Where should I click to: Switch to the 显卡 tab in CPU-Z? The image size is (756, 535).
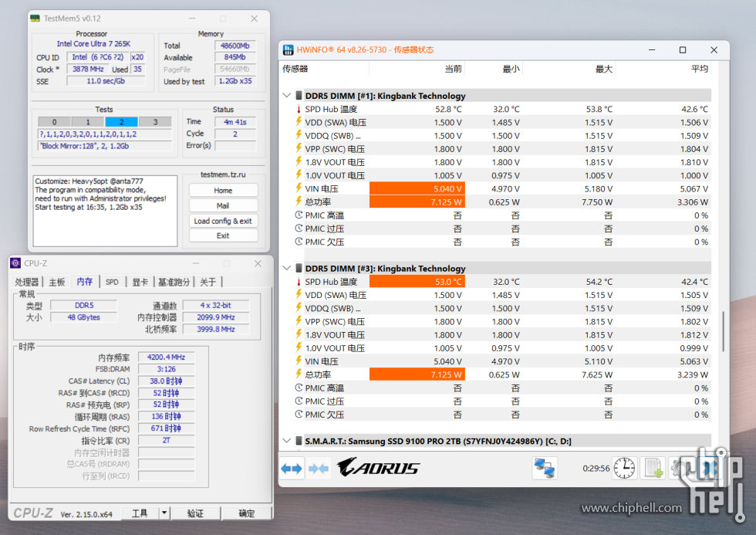coord(140,283)
